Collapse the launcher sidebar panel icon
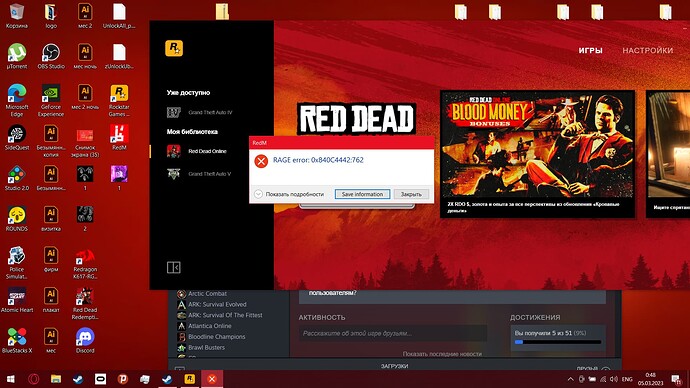Screen dimensions: 690x388 [x=173, y=267]
